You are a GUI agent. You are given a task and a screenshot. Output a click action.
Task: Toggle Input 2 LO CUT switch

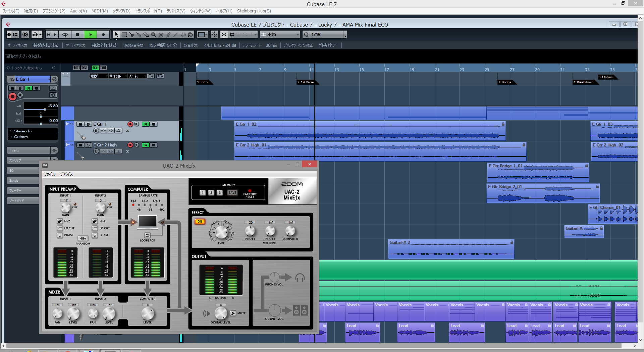pyautogui.click(x=95, y=228)
